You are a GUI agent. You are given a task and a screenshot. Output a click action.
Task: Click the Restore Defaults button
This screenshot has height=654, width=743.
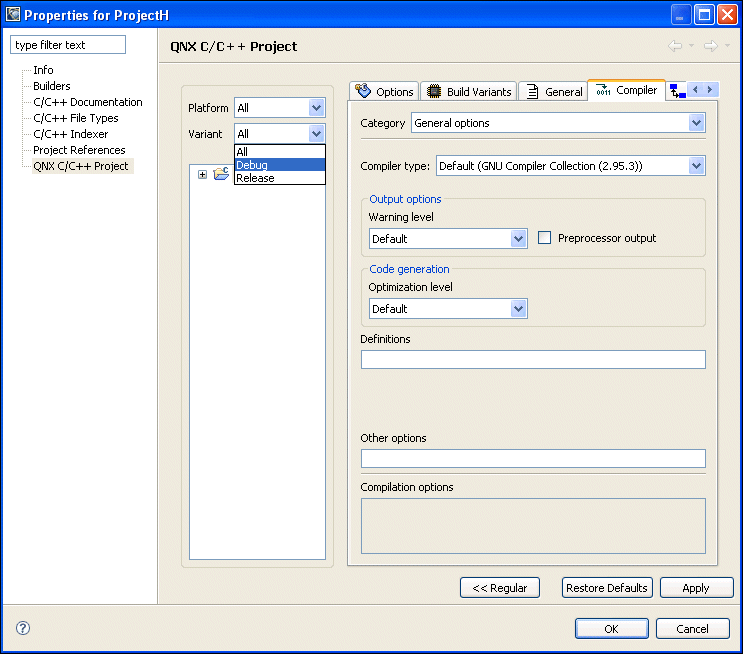pos(607,588)
